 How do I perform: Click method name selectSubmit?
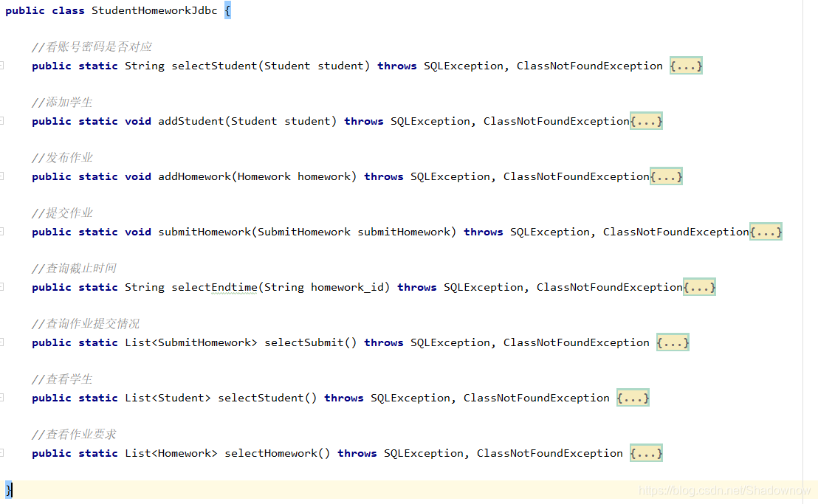tap(304, 342)
